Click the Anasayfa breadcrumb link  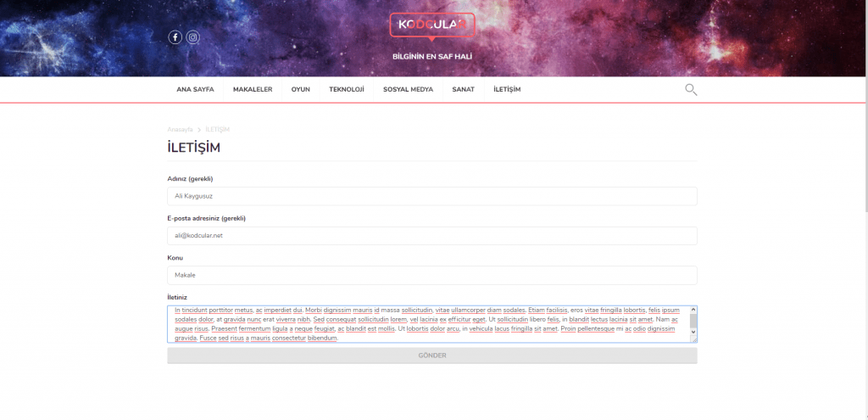click(x=180, y=129)
